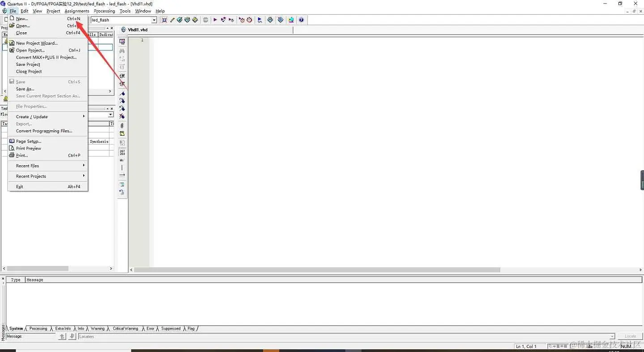Close the Tasks panel with its x

pos(112,108)
